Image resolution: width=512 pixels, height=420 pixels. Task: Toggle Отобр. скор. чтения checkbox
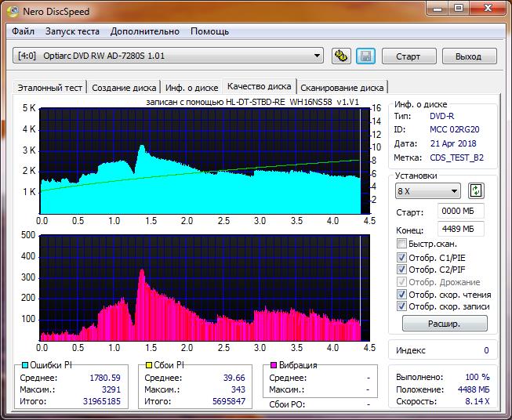click(x=402, y=295)
